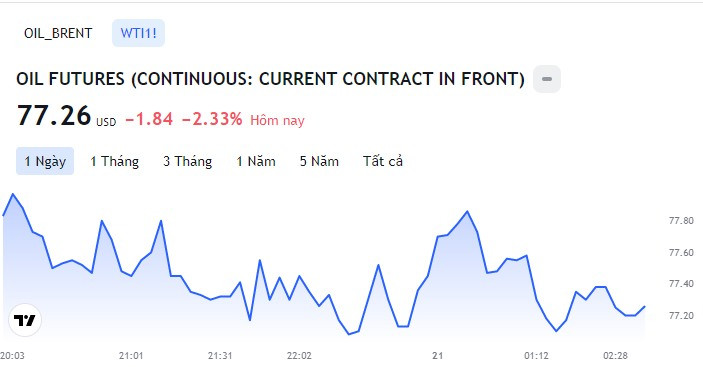Screen dimensions: 703x367
Task: Open the OIL FUTURES title link
Action: pyautogui.click(x=270, y=79)
